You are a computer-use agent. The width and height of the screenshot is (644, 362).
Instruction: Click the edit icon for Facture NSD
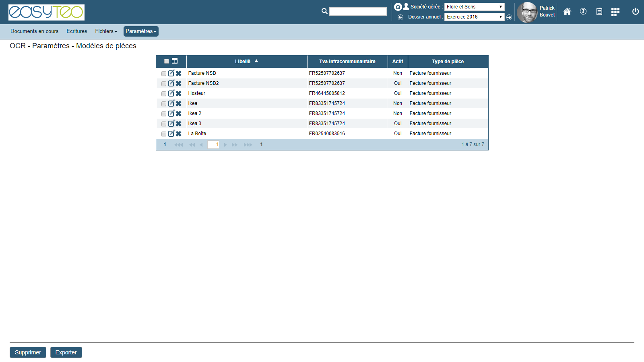tap(171, 73)
